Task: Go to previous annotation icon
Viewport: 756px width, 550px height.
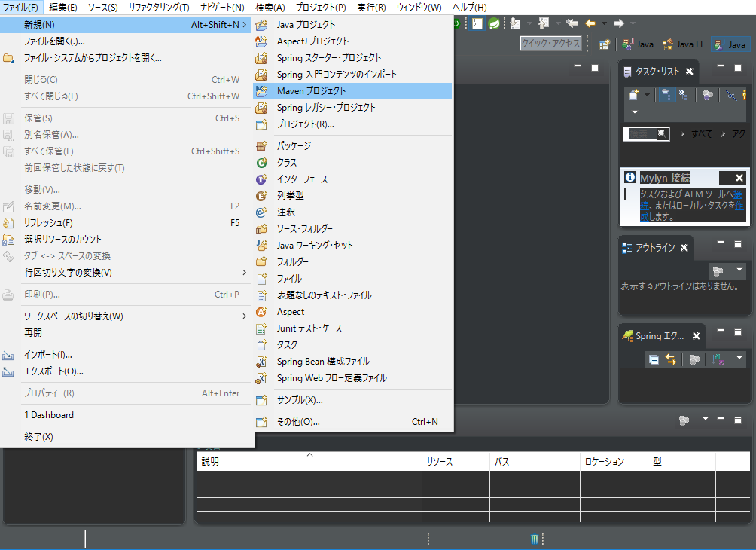Action: (x=544, y=23)
